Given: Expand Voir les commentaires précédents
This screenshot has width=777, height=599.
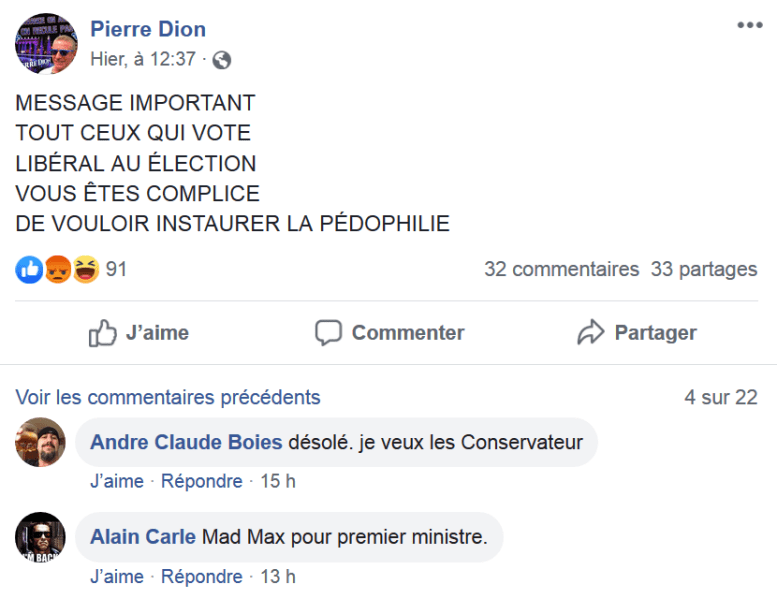Looking at the screenshot, I should click(x=168, y=397).
